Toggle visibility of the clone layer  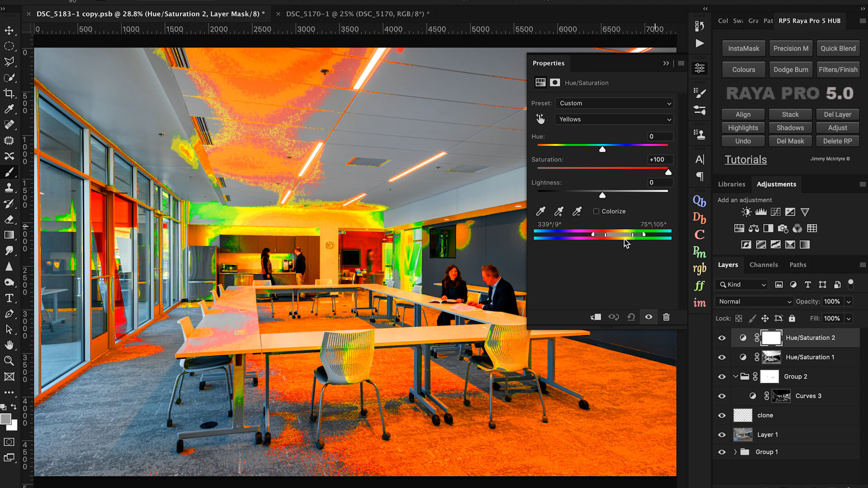click(x=722, y=415)
